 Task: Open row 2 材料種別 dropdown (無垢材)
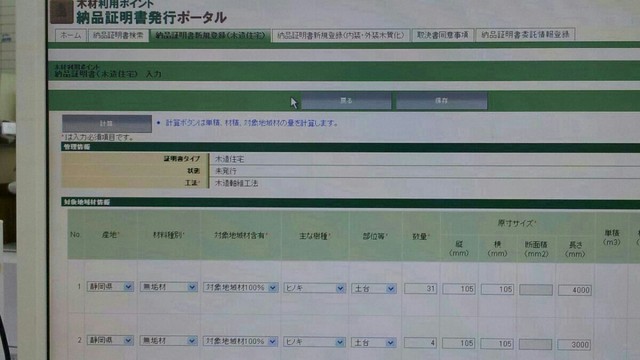pyautogui.click(x=169, y=340)
